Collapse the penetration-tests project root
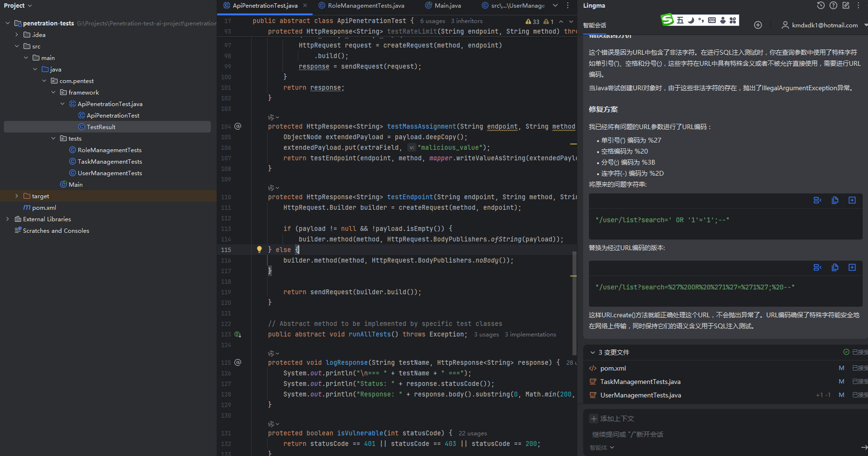The width and height of the screenshot is (868, 456). pos(7,23)
